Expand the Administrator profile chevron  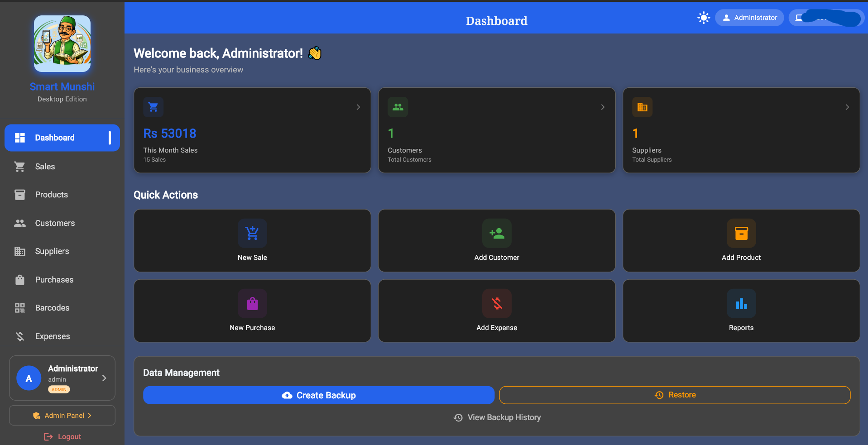[x=104, y=378]
